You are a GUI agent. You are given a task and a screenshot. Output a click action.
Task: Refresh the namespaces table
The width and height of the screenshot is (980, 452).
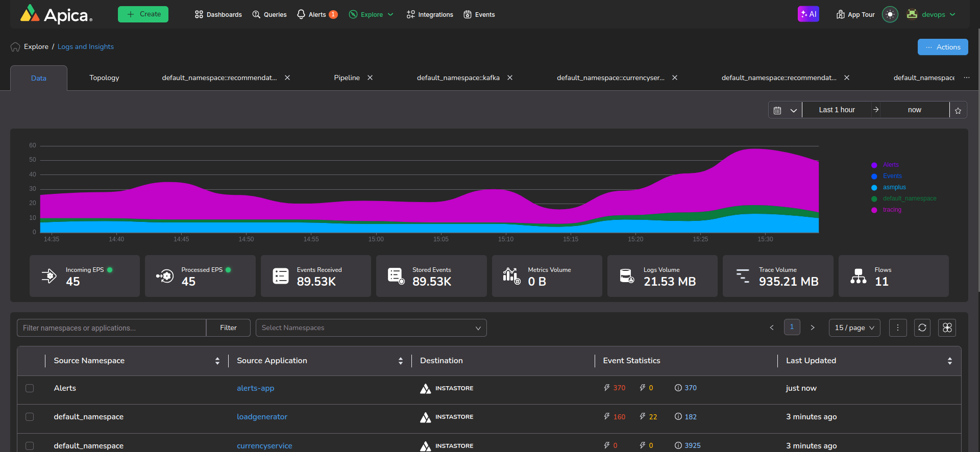click(922, 328)
